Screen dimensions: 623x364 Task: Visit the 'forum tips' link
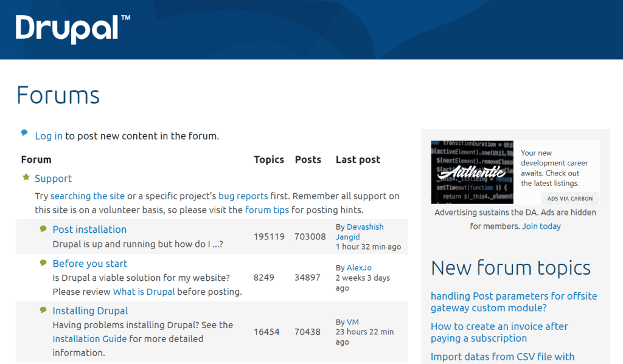(x=267, y=210)
